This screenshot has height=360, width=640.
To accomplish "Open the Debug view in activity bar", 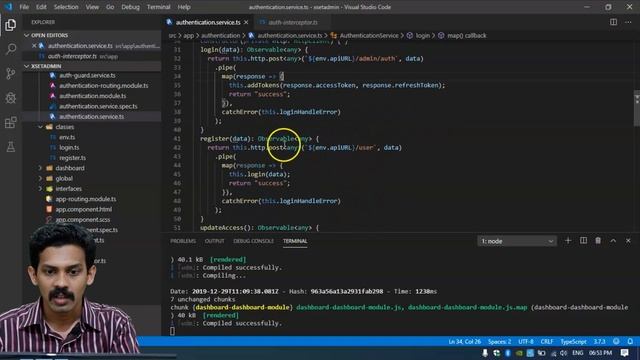I will (11, 98).
